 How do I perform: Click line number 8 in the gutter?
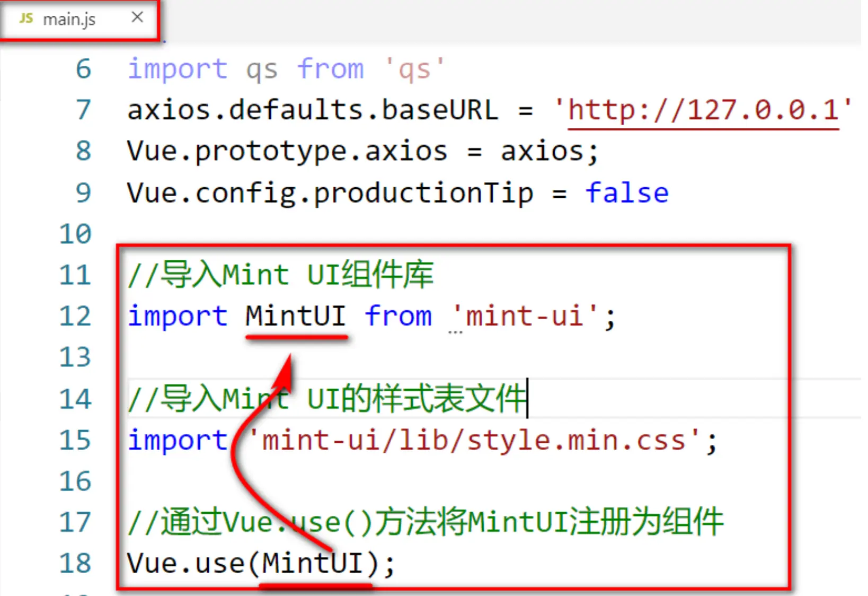[x=83, y=151]
